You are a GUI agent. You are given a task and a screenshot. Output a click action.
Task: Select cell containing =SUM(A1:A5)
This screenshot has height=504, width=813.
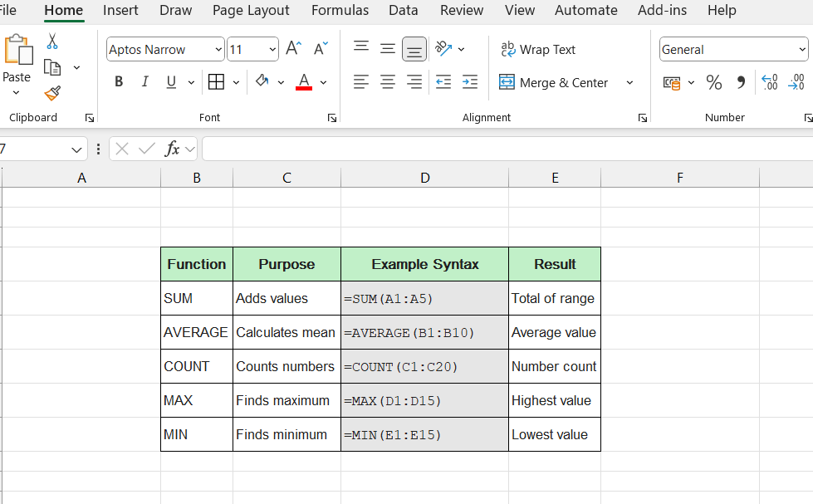[x=424, y=298]
